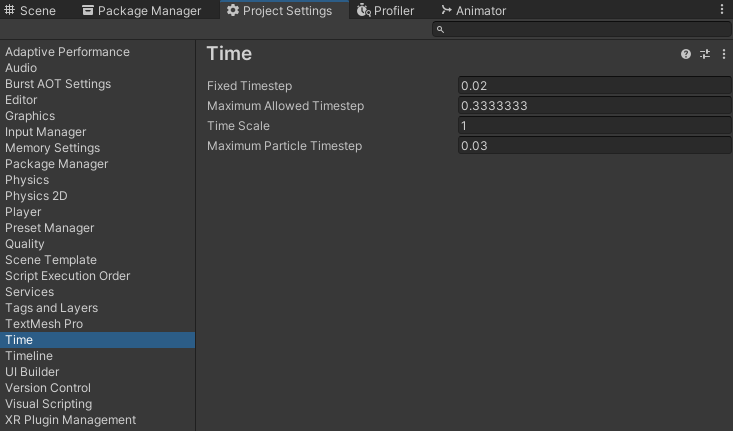Switch to the Scene tab
Image resolution: width=733 pixels, height=431 pixels.
31,11
